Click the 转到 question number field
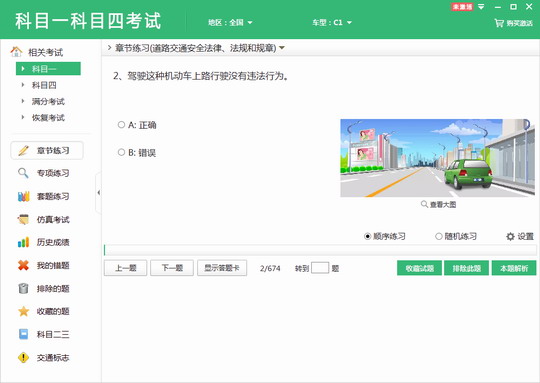540x383 pixels. tap(320, 268)
